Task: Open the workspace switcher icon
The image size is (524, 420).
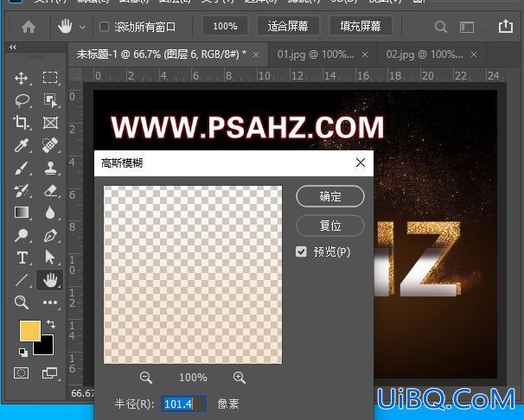Action: [467, 27]
